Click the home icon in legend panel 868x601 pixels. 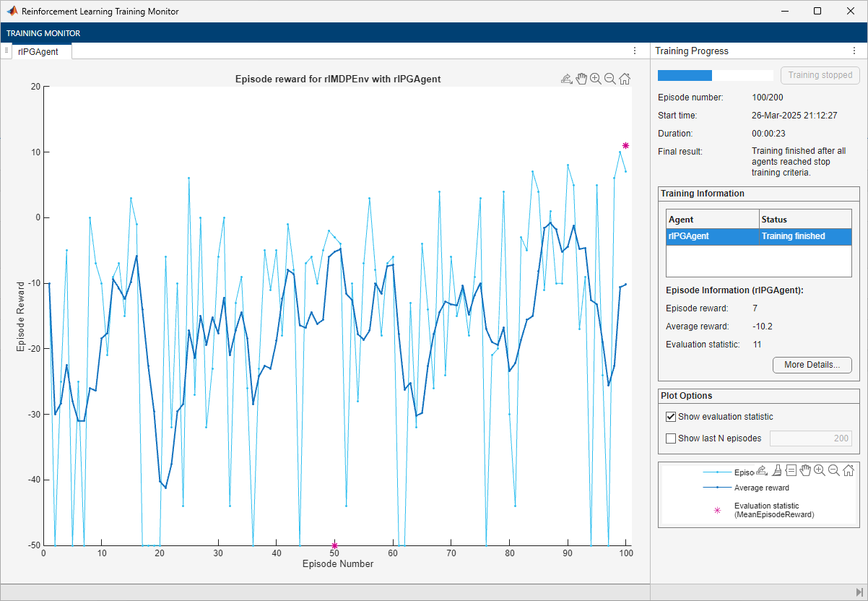849,470
